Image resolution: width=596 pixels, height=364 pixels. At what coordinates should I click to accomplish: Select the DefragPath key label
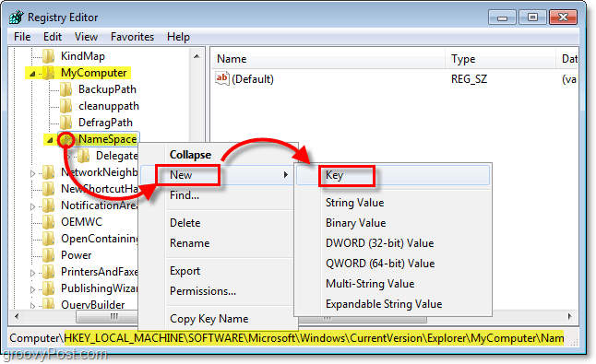[105, 123]
